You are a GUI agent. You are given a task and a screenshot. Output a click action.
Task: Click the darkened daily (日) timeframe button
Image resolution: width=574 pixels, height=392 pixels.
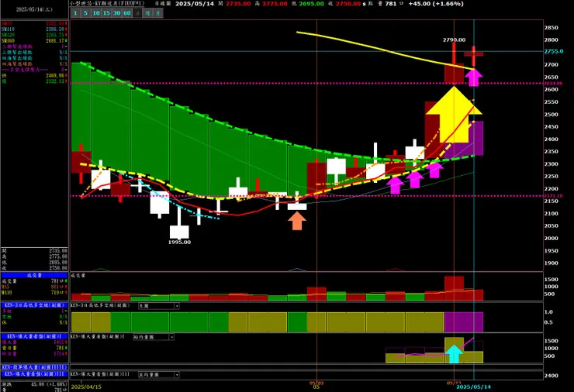(x=137, y=13)
